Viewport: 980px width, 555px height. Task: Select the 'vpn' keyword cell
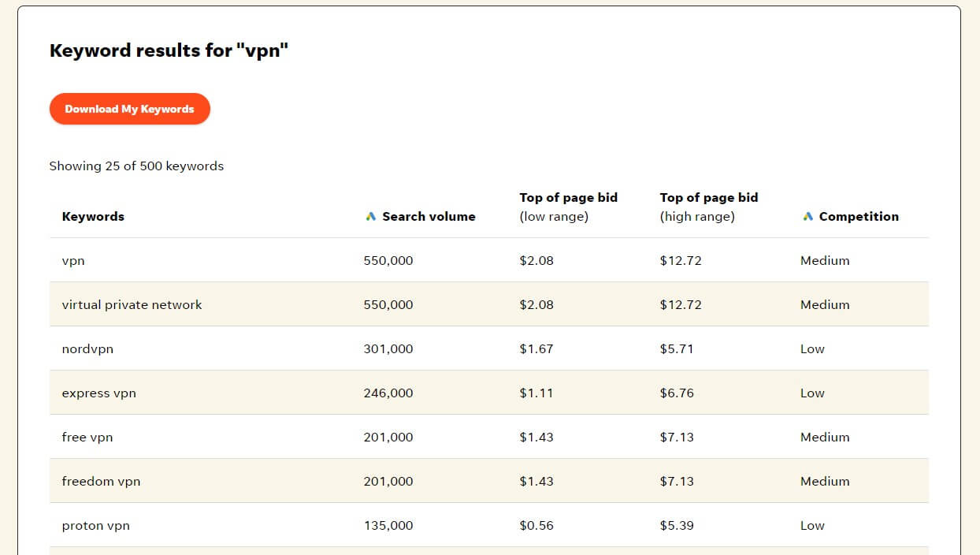pos(73,261)
